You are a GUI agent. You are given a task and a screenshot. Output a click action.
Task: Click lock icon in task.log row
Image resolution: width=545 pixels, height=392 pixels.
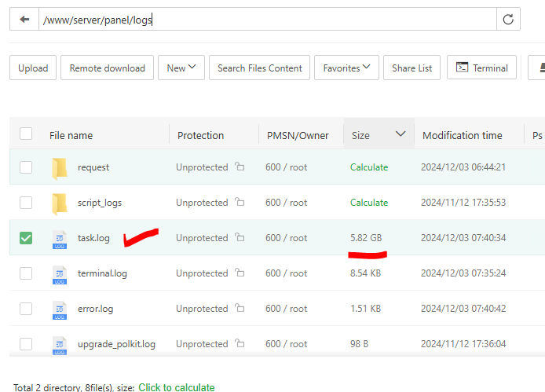click(240, 237)
